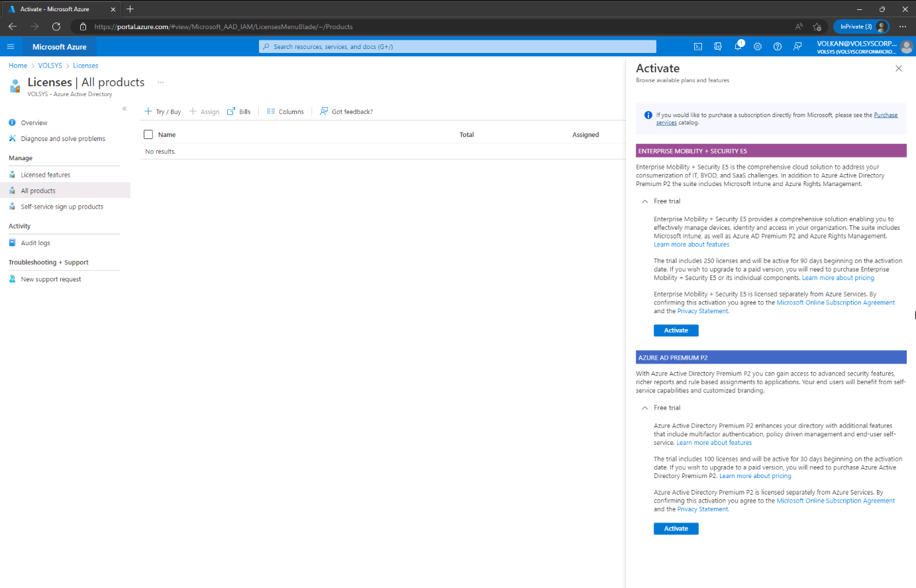Open Bills from the toolbar
Image resolution: width=916 pixels, height=588 pixels.
[239, 112]
